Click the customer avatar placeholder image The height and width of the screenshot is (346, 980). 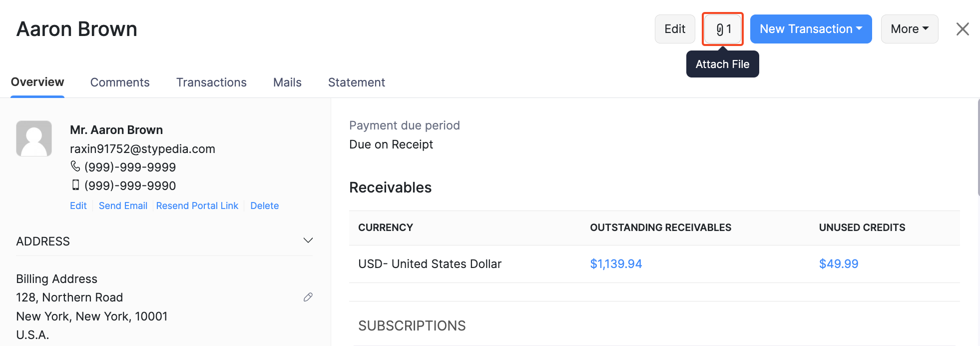point(34,138)
